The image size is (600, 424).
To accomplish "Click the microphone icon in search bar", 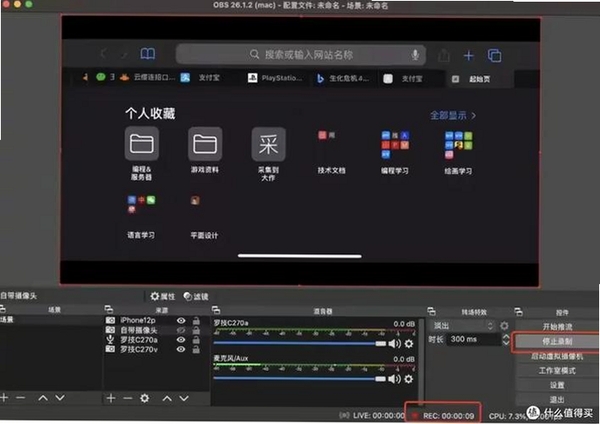I will (x=415, y=55).
